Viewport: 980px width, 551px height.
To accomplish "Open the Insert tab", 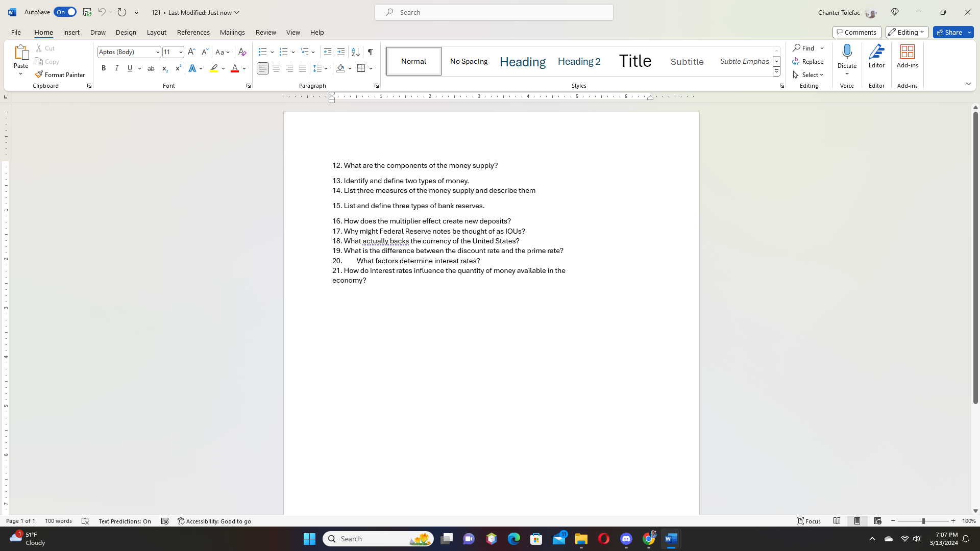I will [71, 32].
